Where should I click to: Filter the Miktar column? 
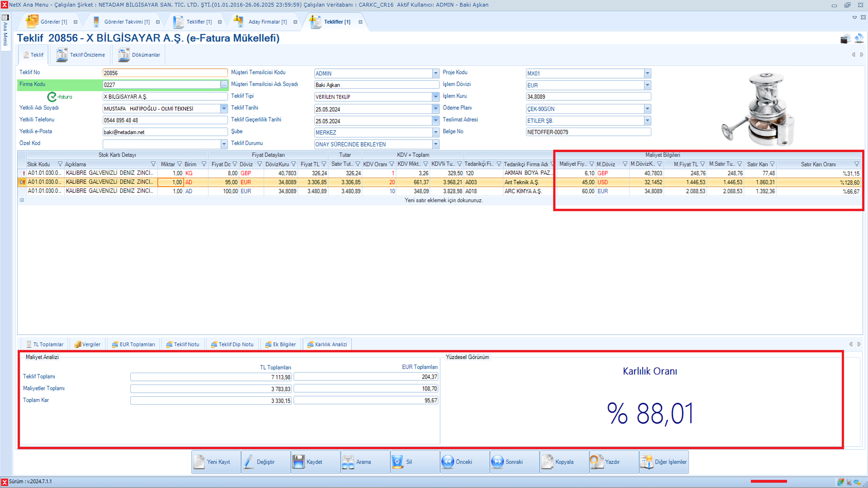pos(179,164)
